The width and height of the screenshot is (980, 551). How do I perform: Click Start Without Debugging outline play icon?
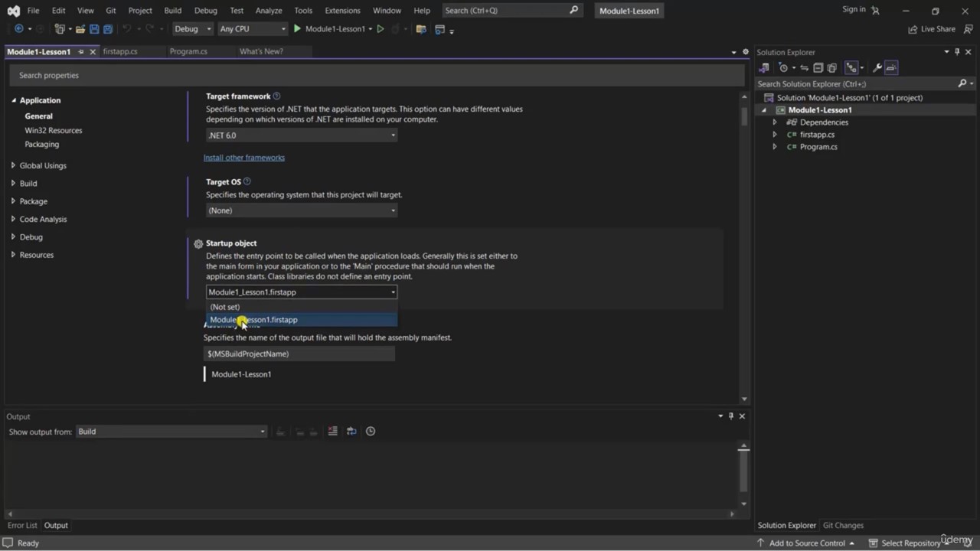pyautogui.click(x=381, y=29)
